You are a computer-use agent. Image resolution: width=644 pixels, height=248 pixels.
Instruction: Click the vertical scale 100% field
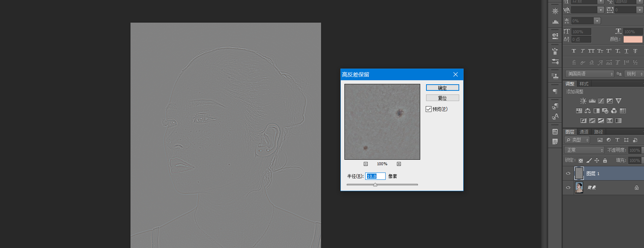[x=581, y=32]
